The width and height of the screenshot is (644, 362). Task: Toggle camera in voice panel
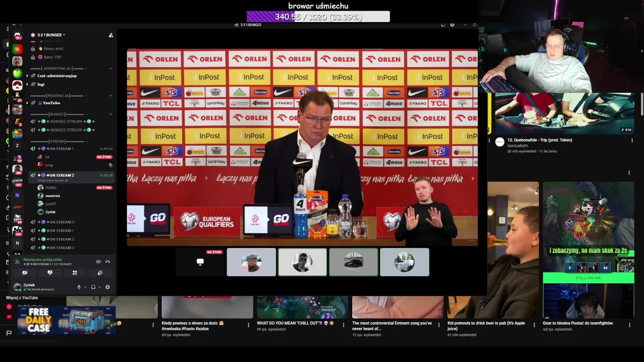pyautogui.click(x=25, y=273)
